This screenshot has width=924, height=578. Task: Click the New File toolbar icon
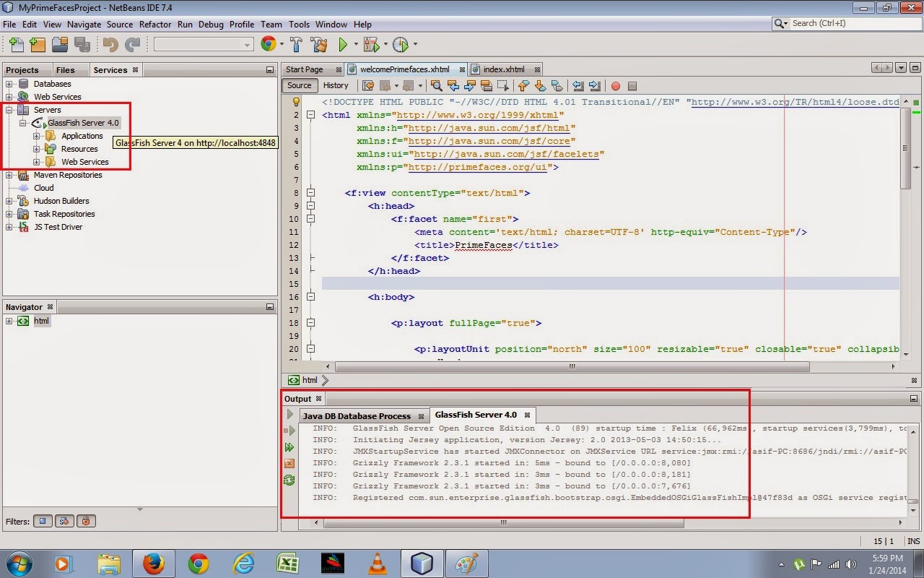(x=15, y=45)
